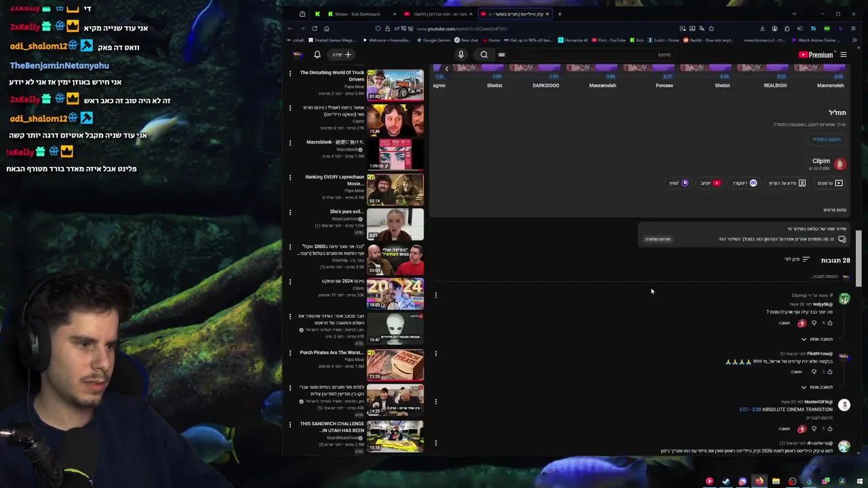
Task: Open the channel's Twitch link button
Action: [677, 183]
